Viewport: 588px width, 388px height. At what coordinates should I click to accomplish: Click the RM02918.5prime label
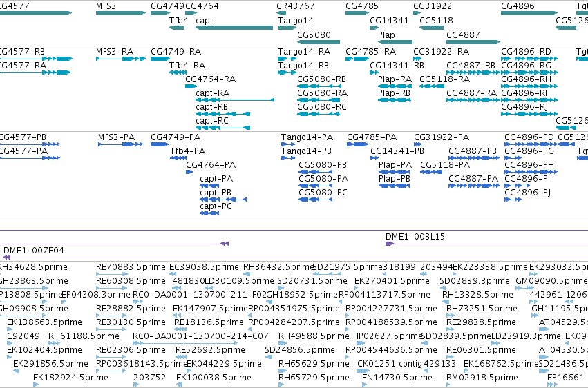[x=482, y=378]
